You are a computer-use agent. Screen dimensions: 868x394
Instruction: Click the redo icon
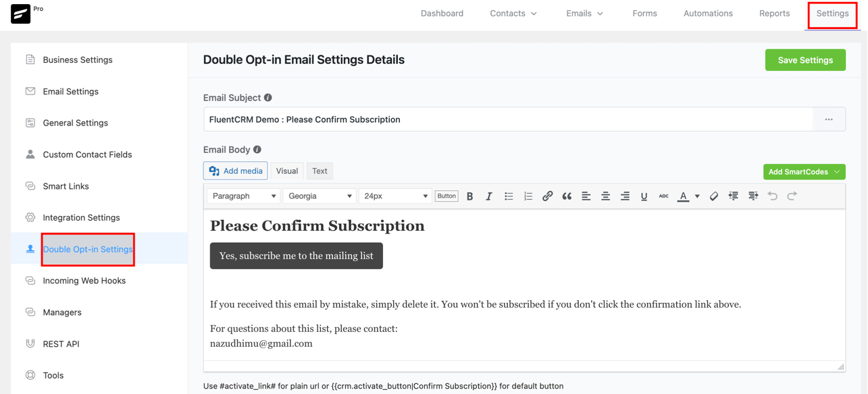[792, 196]
